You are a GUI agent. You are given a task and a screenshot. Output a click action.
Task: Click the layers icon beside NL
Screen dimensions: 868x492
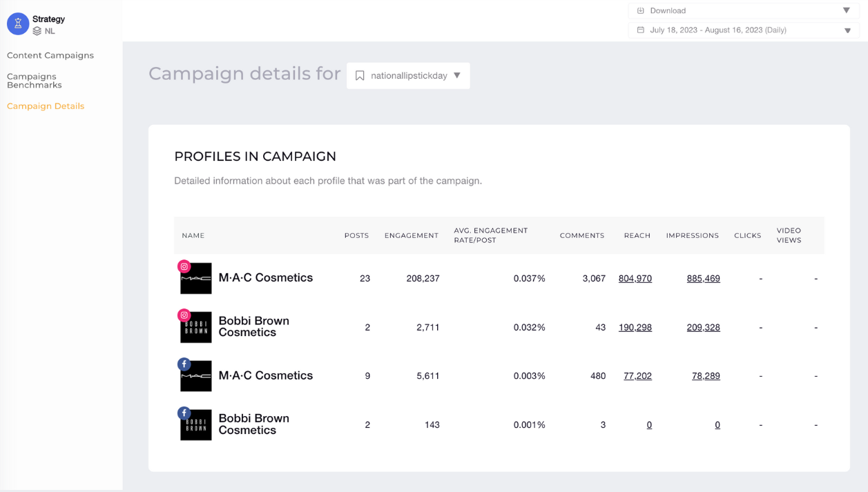pyautogui.click(x=37, y=31)
